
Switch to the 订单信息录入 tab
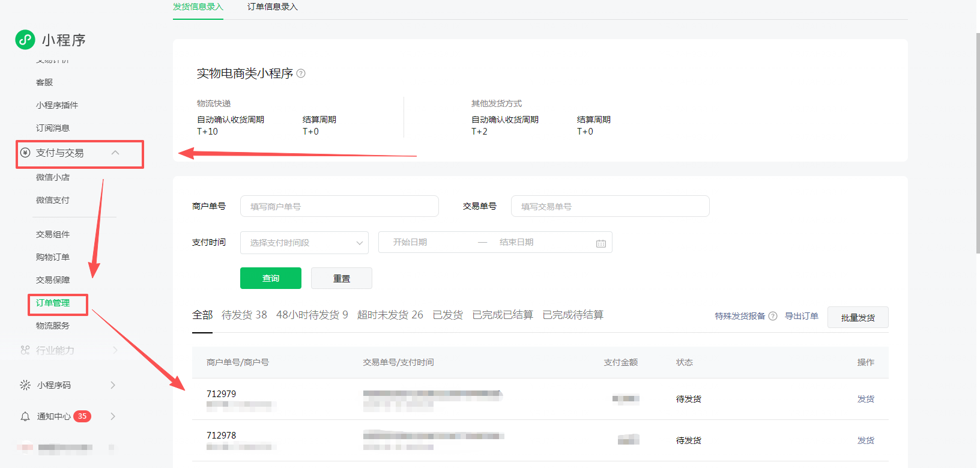pos(272,7)
